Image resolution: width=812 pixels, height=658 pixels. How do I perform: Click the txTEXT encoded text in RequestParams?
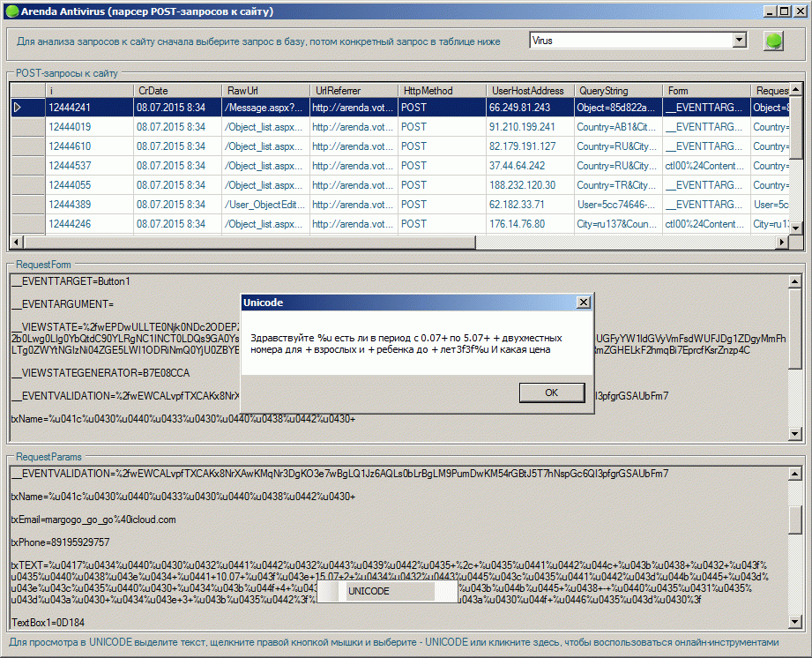pyautogui.click(x=389, y=582)
